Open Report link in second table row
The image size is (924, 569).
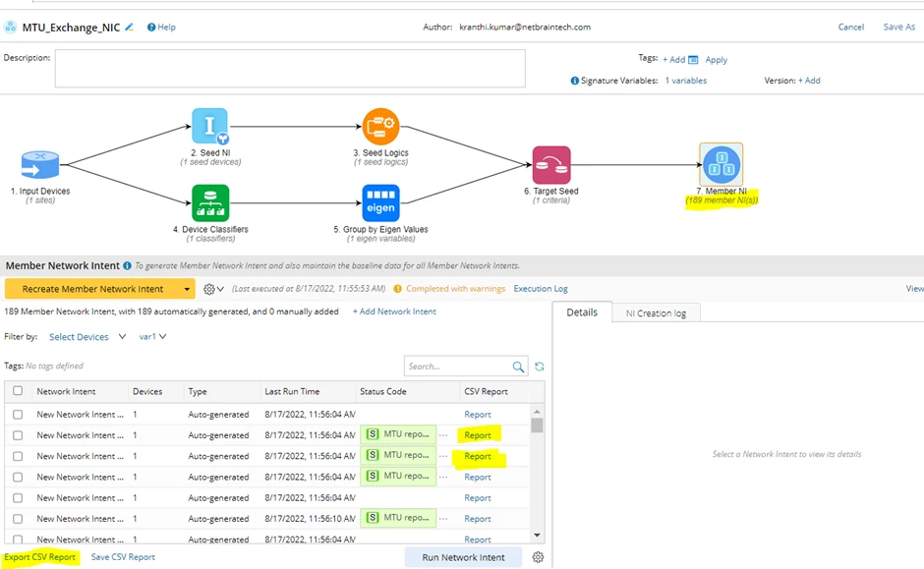click(x=478, y=435)
